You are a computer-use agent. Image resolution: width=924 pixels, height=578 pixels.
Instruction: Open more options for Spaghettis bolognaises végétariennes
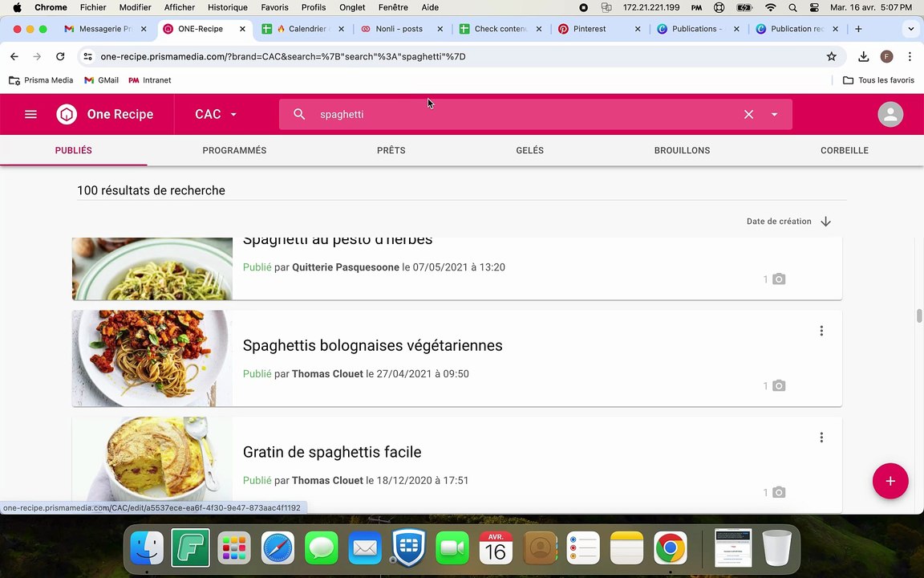coord(821,331)
